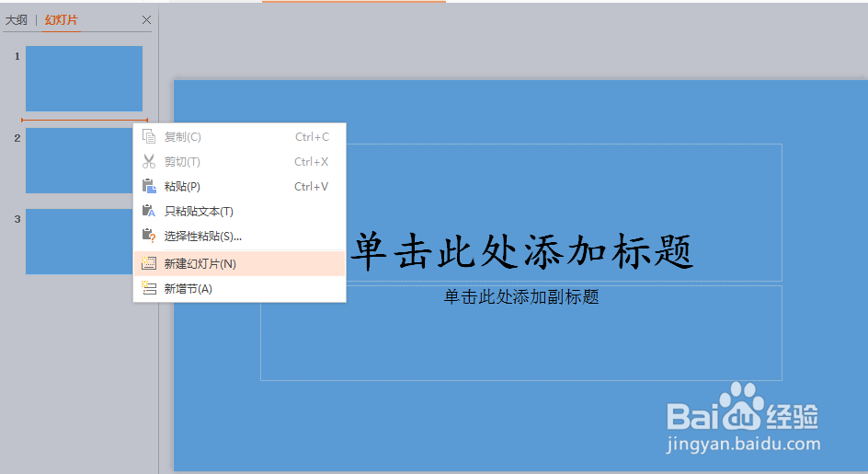868x474 pixels.
Task: Click the new slide icon
Action: pyautogui.click(x=149, y=263)
